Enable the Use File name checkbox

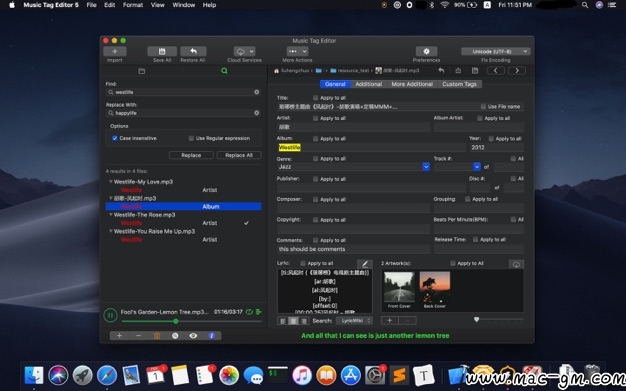click(x=483, y=107)
